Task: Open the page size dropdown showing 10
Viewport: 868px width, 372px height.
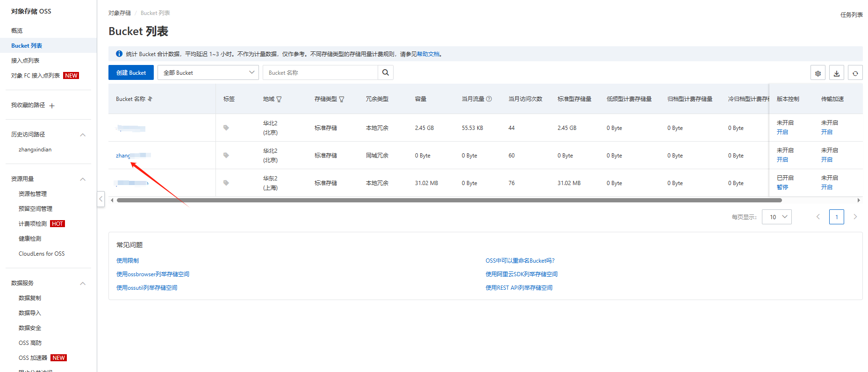Action: pyautogui.click(x=776, y=217)
